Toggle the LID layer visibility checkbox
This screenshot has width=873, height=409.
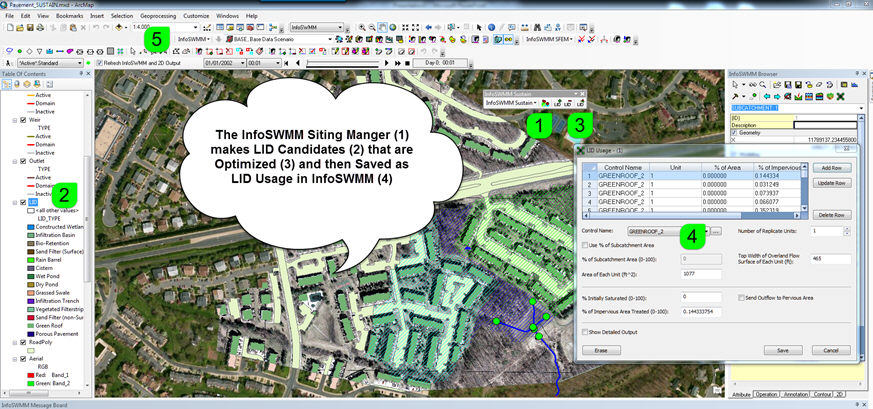(23, 202)
